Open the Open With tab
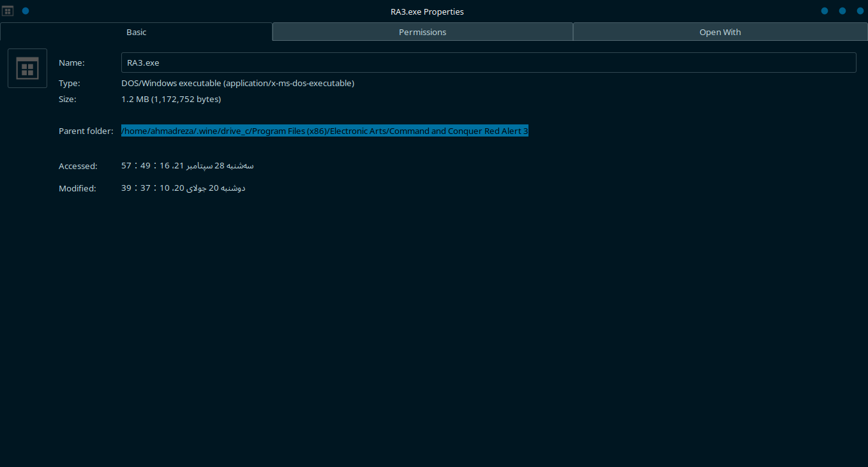The image size is (868, 467). [x=720, y=32]
